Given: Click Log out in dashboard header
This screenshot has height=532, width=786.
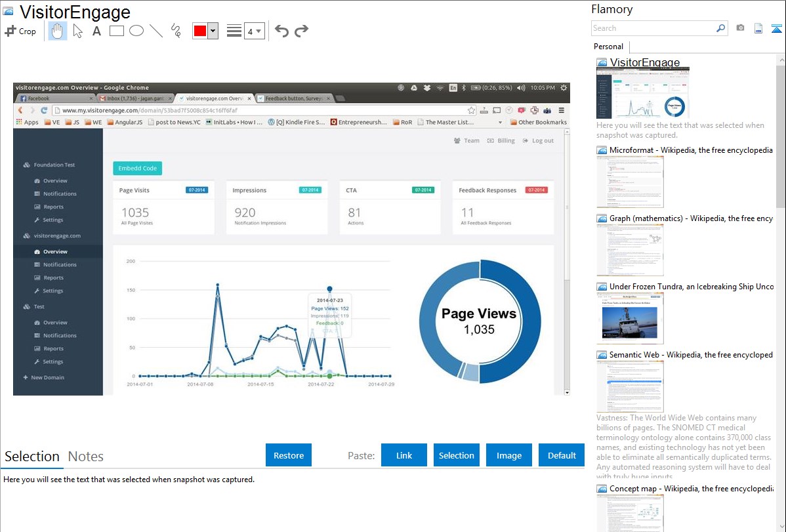Looking at the screenshot, I should 539,140.
